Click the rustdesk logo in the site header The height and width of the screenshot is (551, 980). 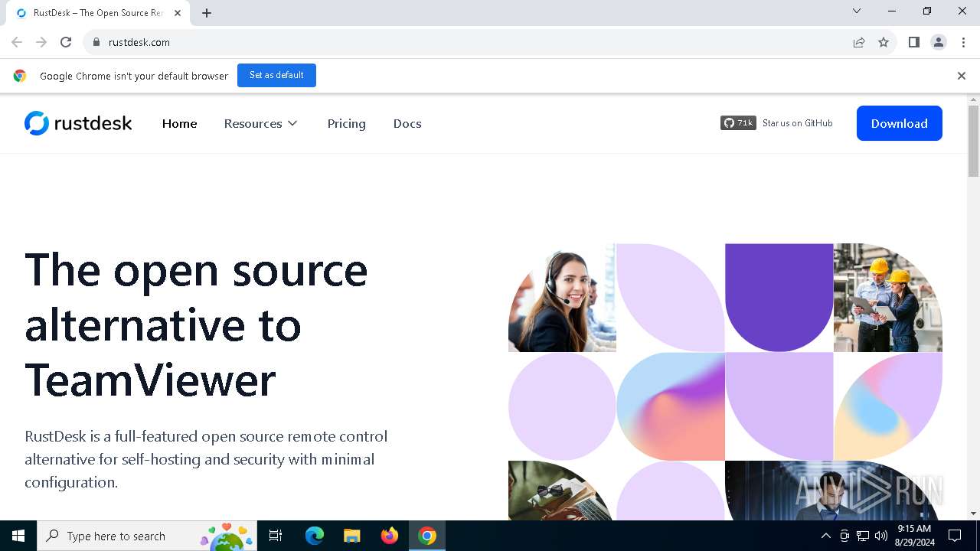point(78,123)
